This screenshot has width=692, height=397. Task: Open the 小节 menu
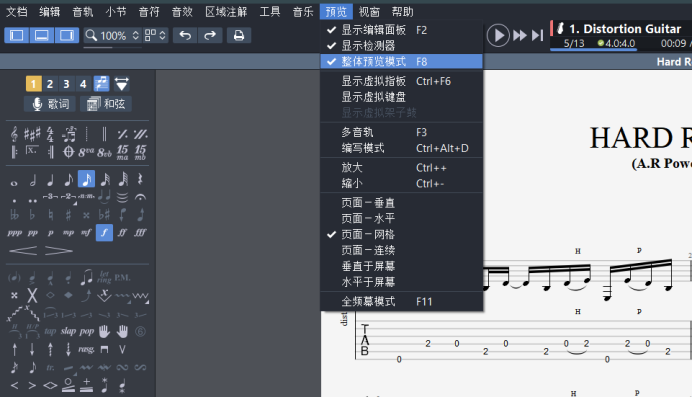point(116,11)
